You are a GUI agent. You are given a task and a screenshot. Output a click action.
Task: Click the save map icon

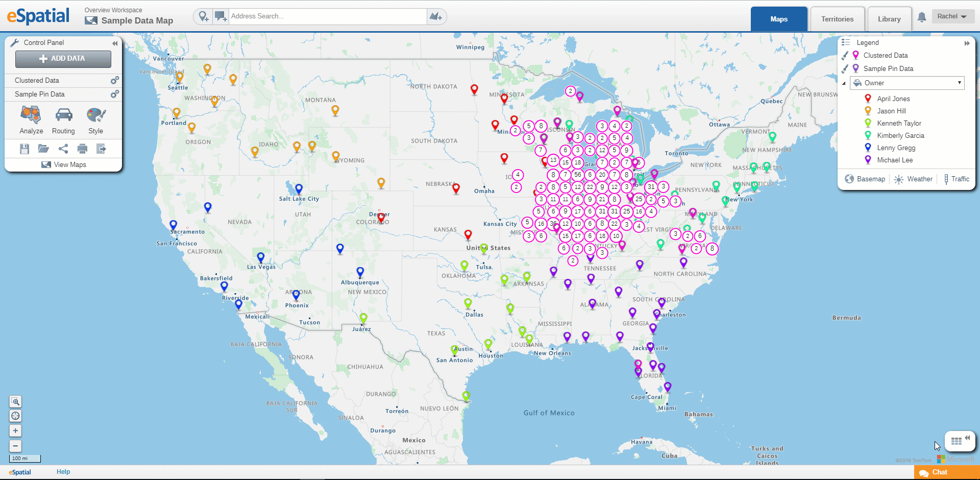(24, 149)
